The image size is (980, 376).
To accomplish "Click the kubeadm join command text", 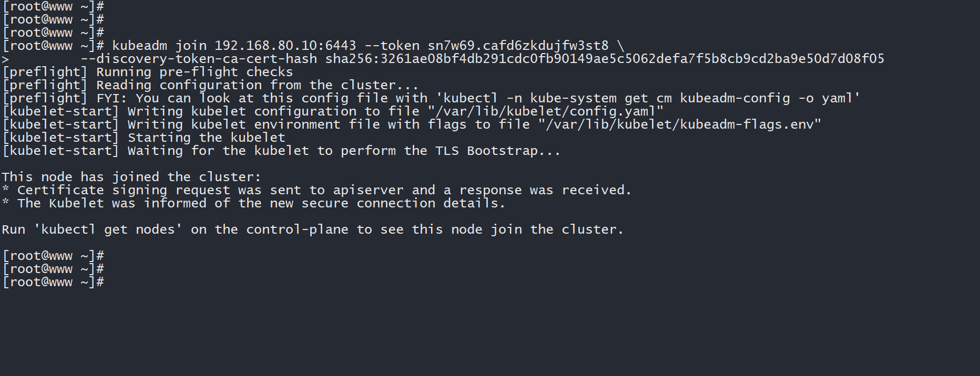I will click(159, 46).
